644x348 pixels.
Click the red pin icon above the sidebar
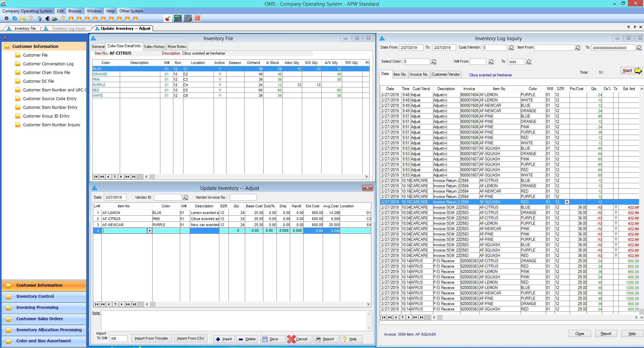click(5, 38)
